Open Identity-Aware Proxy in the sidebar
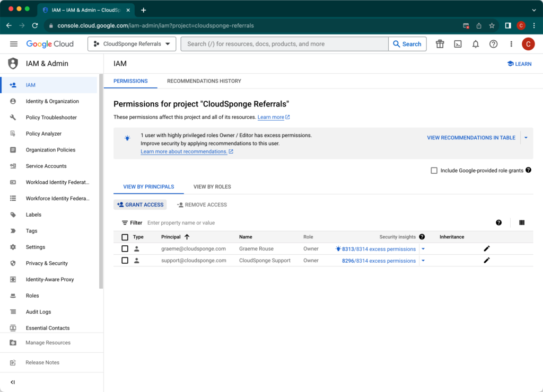This screenshot has height=392, width=543. pos(49,279)
